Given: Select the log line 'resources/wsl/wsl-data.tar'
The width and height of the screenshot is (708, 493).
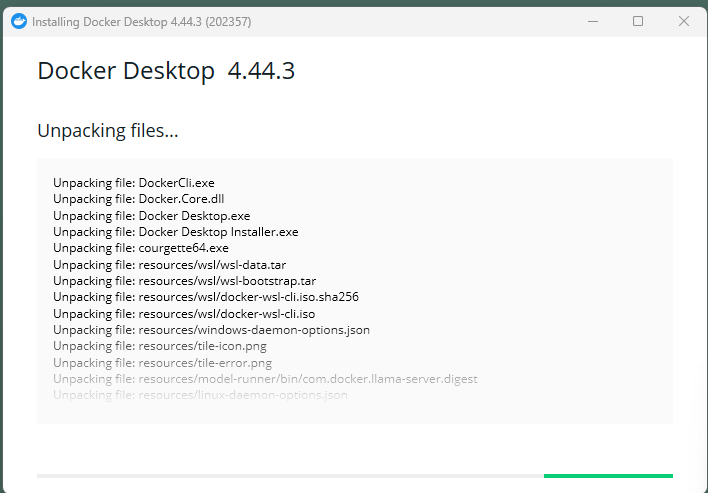Looking at the screenshot, I should click(x=169, y=265).
